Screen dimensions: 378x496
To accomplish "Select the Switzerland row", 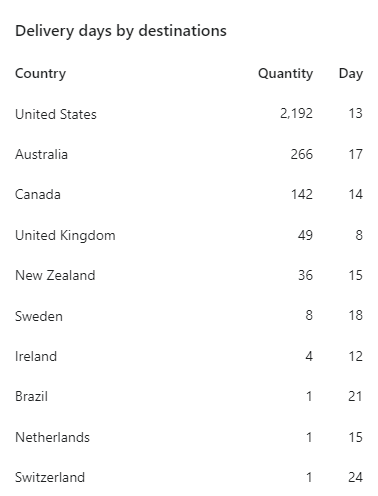I will coord(189,477).
